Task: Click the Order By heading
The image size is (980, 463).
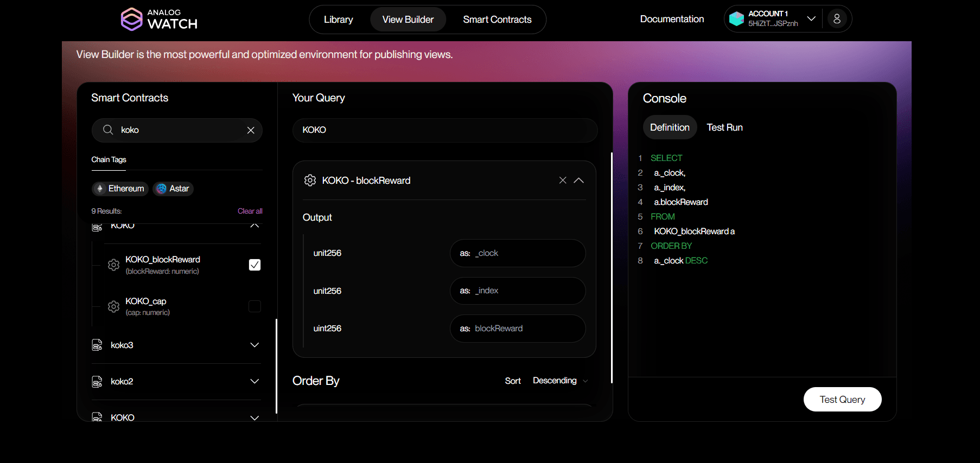Action: [x=316, y=381]
